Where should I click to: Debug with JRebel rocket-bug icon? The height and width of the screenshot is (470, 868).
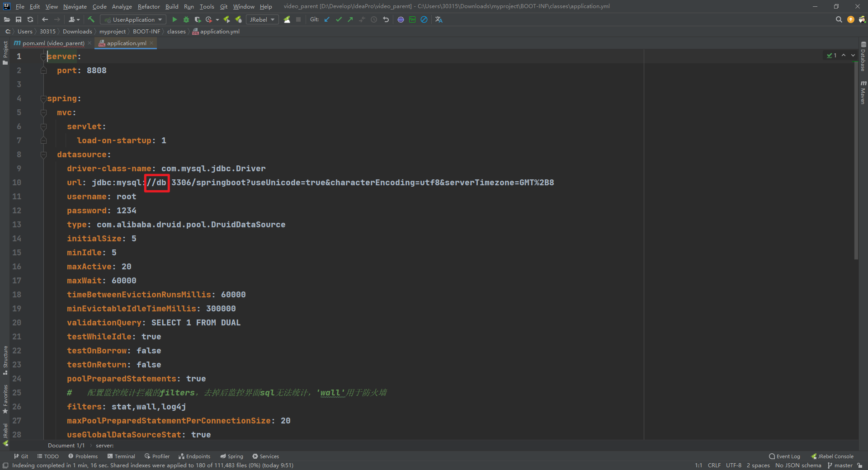[238, 19]
